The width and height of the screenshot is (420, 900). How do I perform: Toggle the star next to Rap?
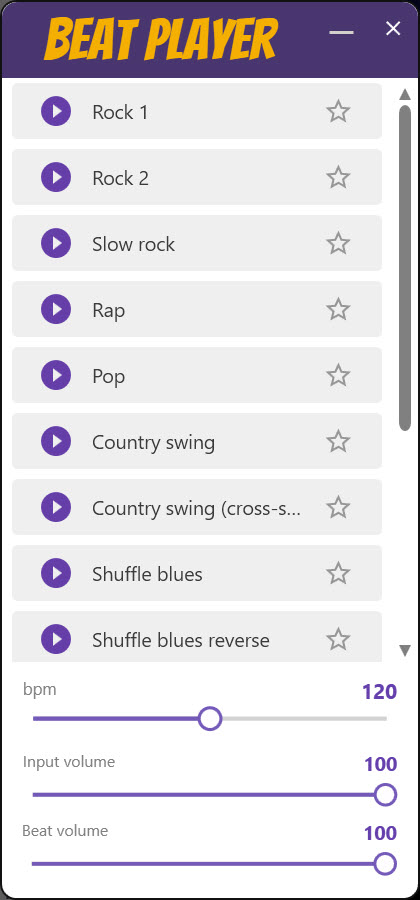[338, 309]
